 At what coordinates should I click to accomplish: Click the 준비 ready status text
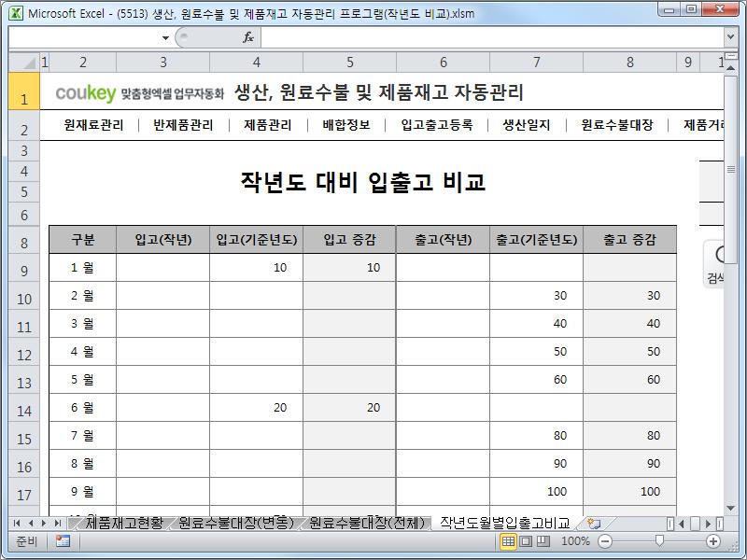[x=26, y=541]
